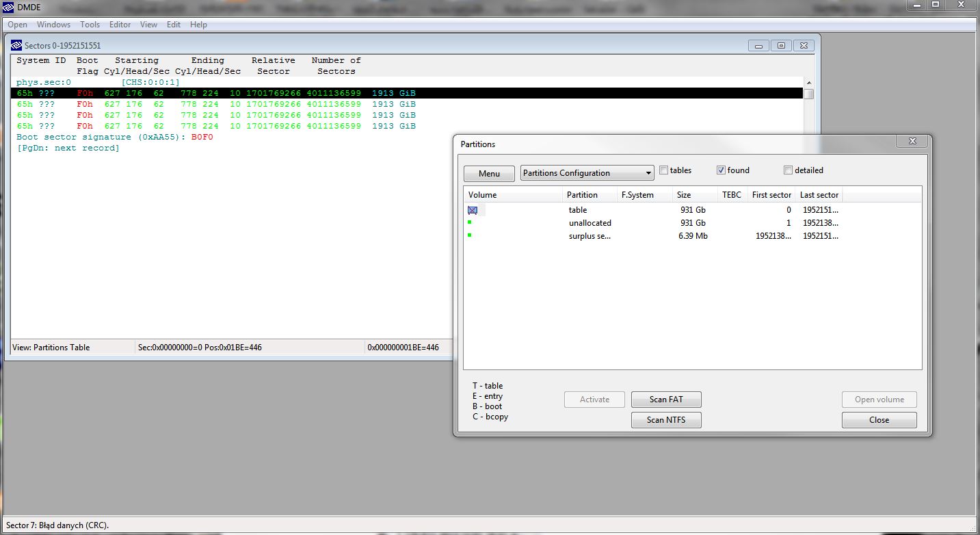
Task: Click the "C - bcopy" legend entry
Action: tap(490, 417)
